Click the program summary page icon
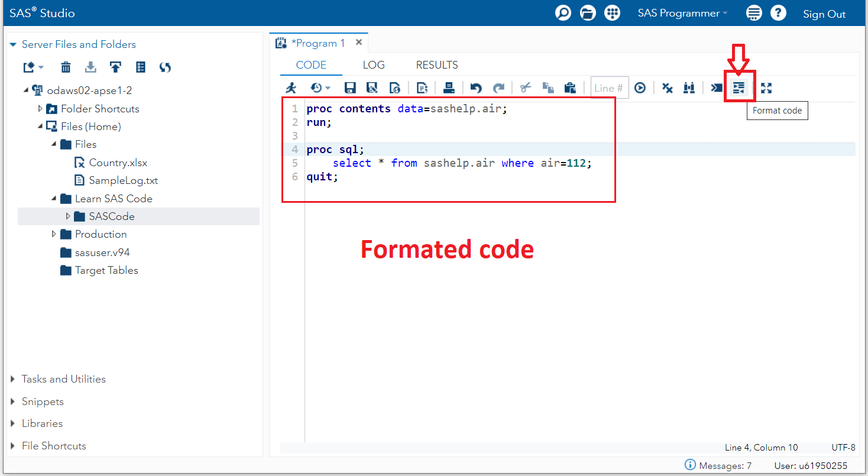The height and width of the screenshot is (476, 868). (422, 88)
